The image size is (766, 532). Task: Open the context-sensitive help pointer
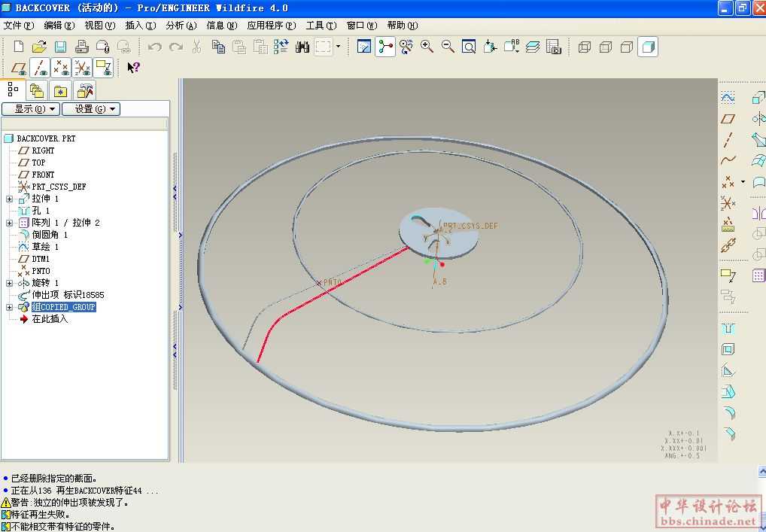pyautogui.click(x=133, y=68)
